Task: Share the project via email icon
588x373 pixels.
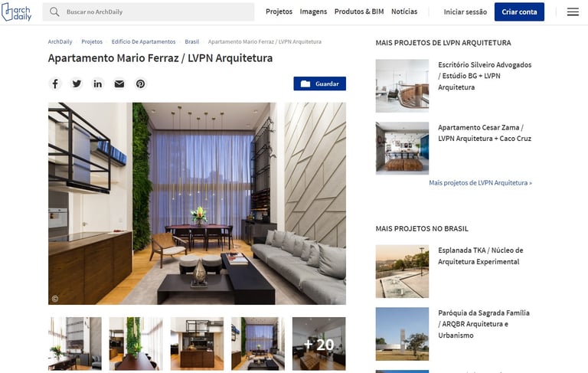Action: coord(119,83)
